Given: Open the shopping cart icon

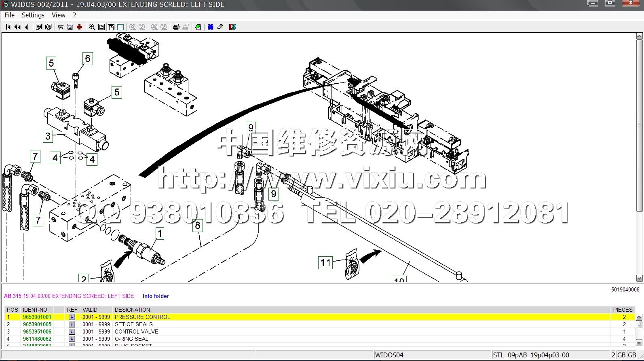Looking at the screenshot, I should pyautogui.click(x=61, y=27).
